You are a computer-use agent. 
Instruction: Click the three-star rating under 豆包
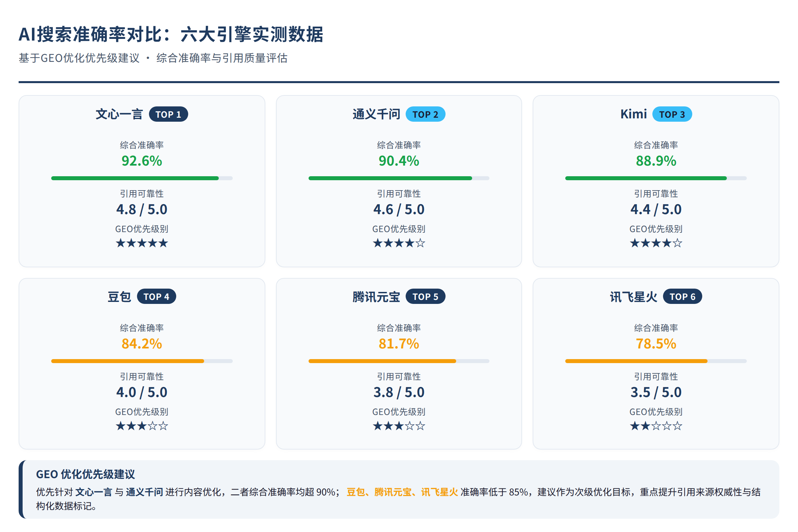(142, 426)
